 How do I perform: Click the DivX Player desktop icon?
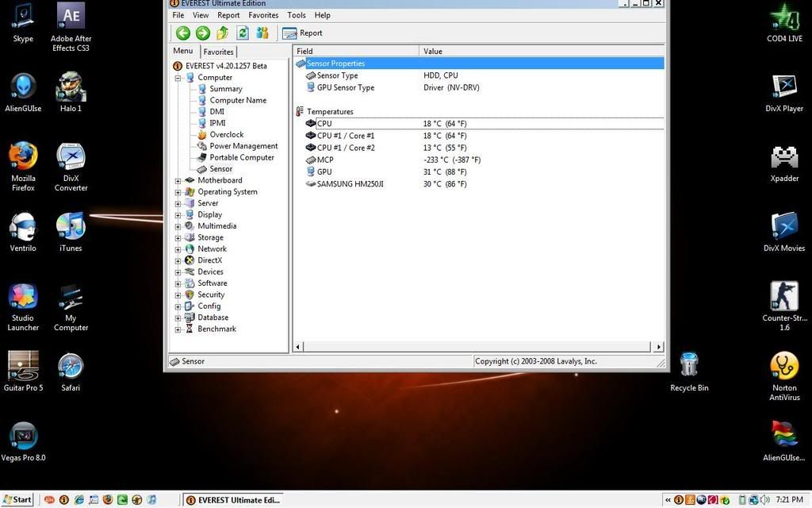pos(784,94)
